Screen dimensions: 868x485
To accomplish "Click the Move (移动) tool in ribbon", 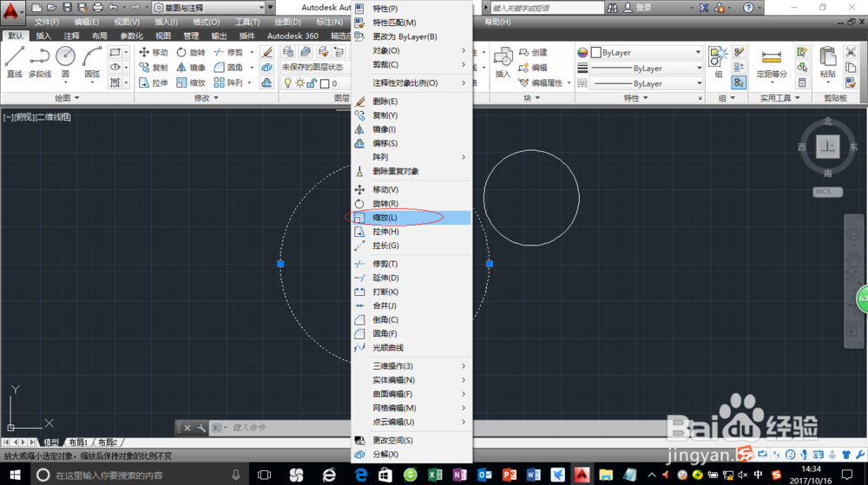I will point(154,53).
